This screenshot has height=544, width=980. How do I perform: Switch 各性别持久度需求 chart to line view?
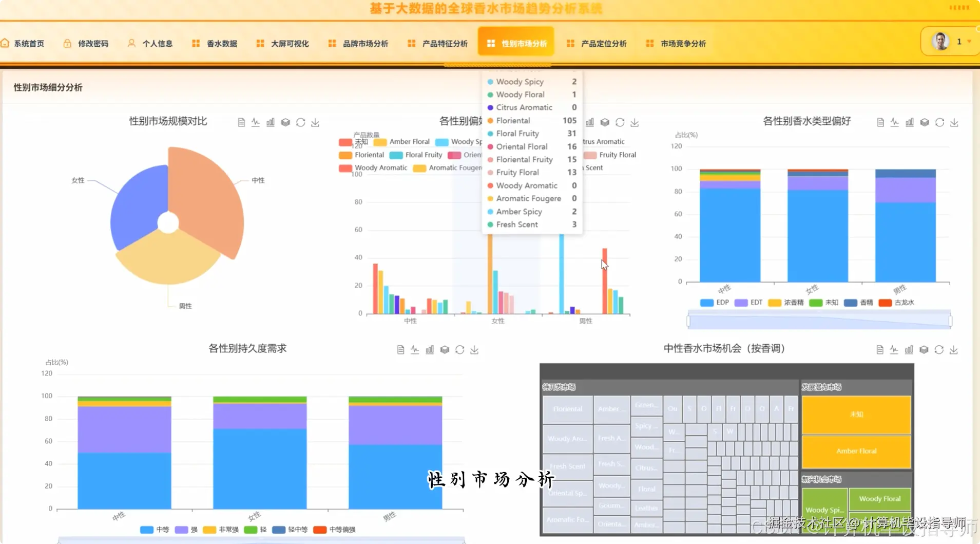click(414, 349)
